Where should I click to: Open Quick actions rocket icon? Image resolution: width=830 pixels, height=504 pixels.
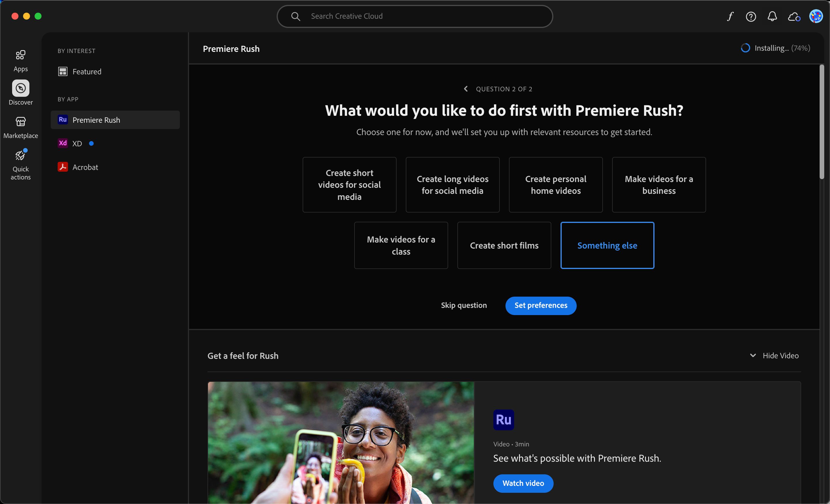20,155
